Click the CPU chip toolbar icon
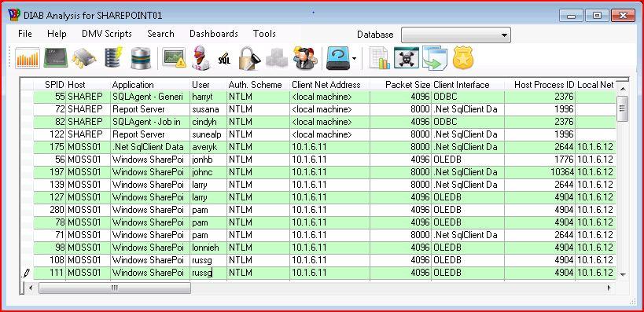 (x=56, y=58)
